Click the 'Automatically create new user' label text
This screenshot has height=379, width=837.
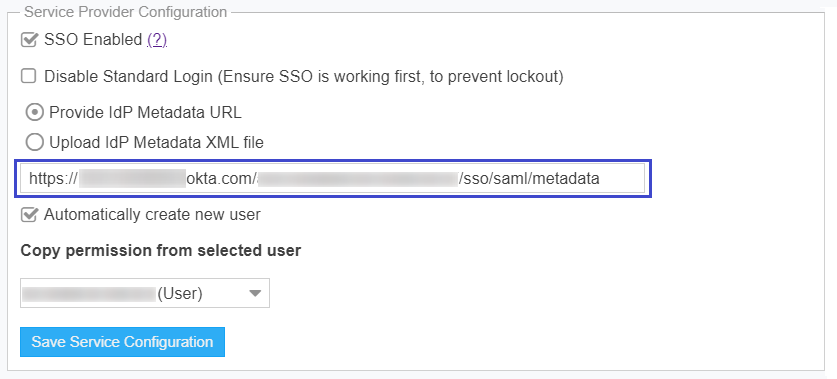(x=152, y=215)
